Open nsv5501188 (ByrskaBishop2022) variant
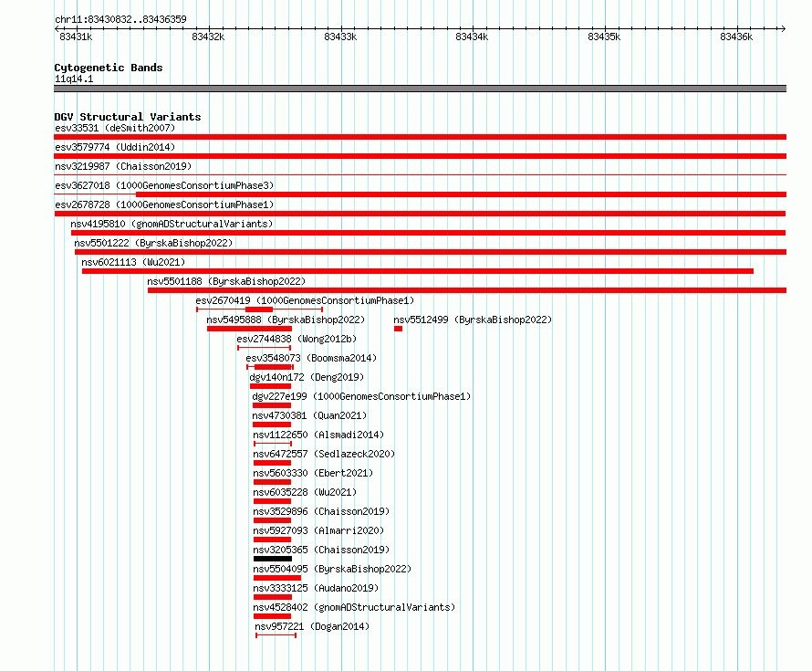This screenshot has width=812, height=671. [226, 281]
